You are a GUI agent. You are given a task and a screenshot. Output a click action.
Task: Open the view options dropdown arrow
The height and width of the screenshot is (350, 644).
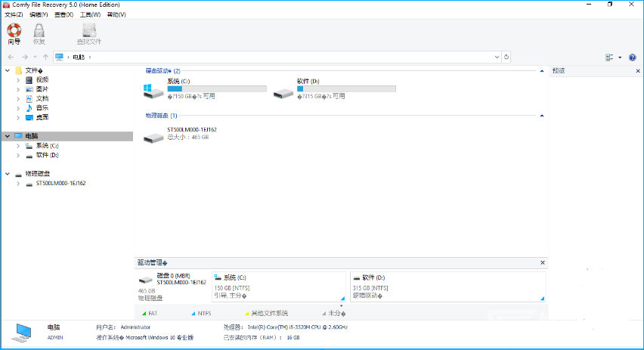coord(620,57)
